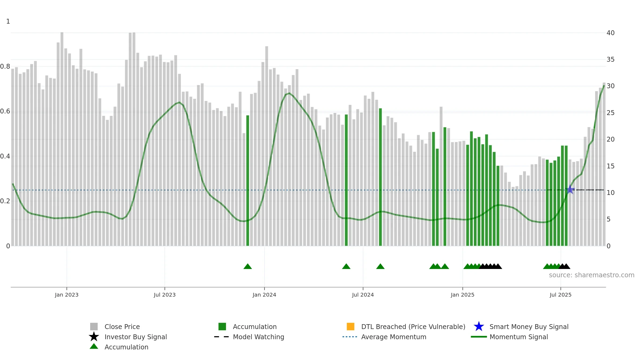This screenshot has height=362, width=644.
Task: Select the accumulation triangle just after Jul 2024
Action: [x=380, y=266]
